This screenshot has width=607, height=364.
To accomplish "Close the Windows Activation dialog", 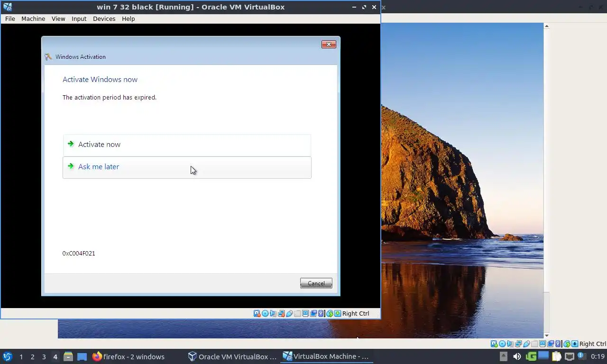I will [x=329, y=44].
